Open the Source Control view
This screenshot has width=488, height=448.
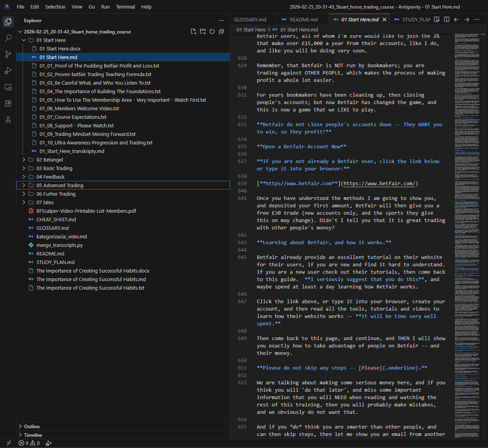8,54
